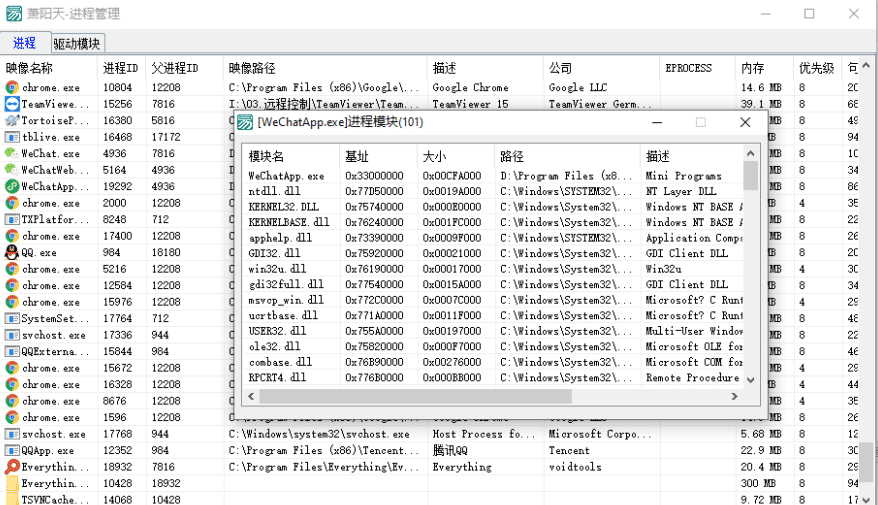This screenshot has width=878, height=505.
Task: Click the chrome.exe icon for PID 2000
Action: coord(12,203)
